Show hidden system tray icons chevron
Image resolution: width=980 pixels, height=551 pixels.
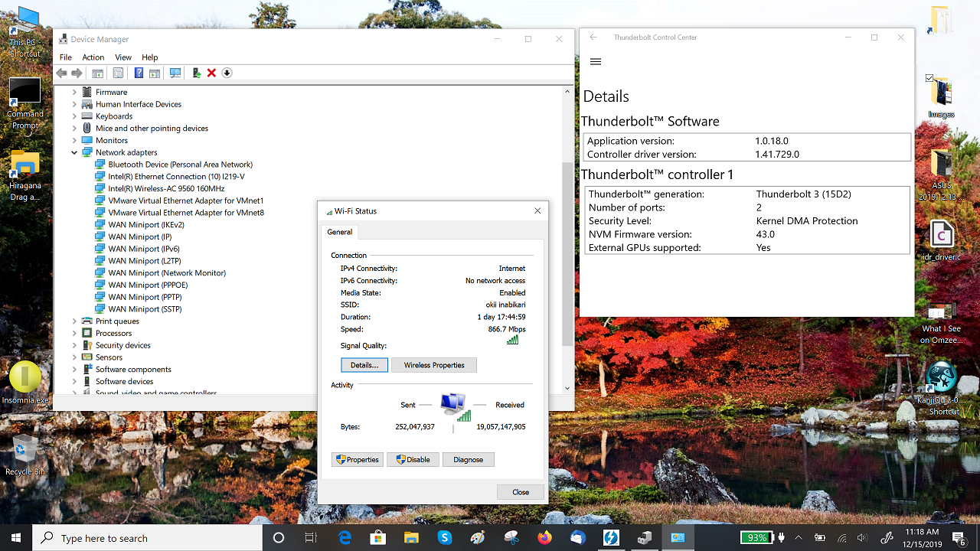point(799,538)
